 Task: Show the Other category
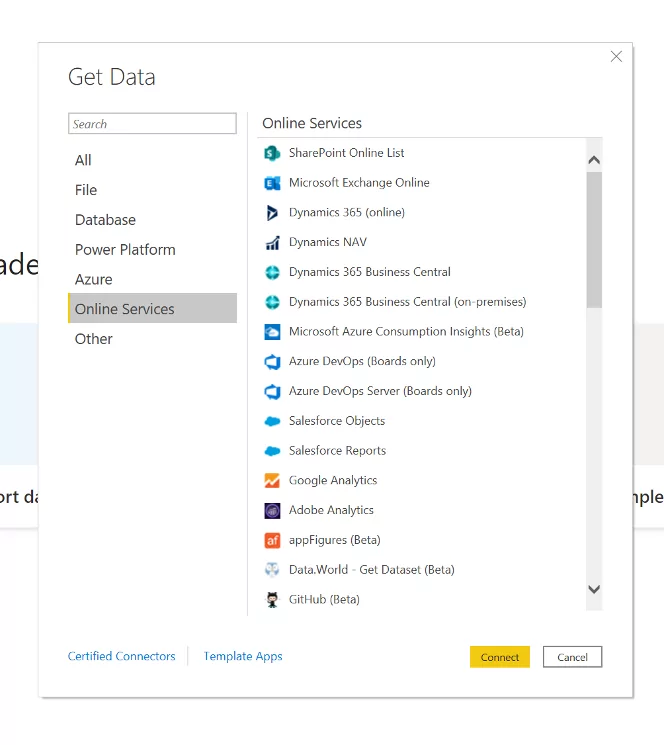click(152, 339)
